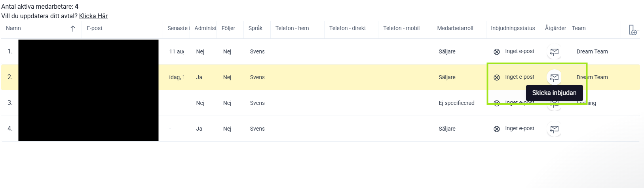Sort by Språk column header
The height and width of the screenshot is (188, 644).
tap(256, 28)
